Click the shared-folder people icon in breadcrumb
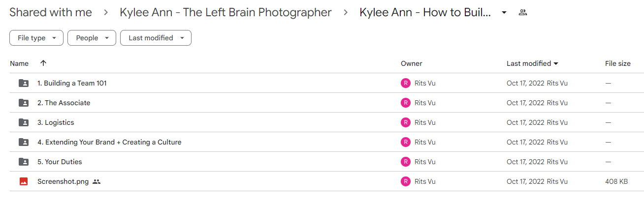Image resolution: width=644 pixels, height=203 pixels. pyautogui.click(x=523, y=12)
